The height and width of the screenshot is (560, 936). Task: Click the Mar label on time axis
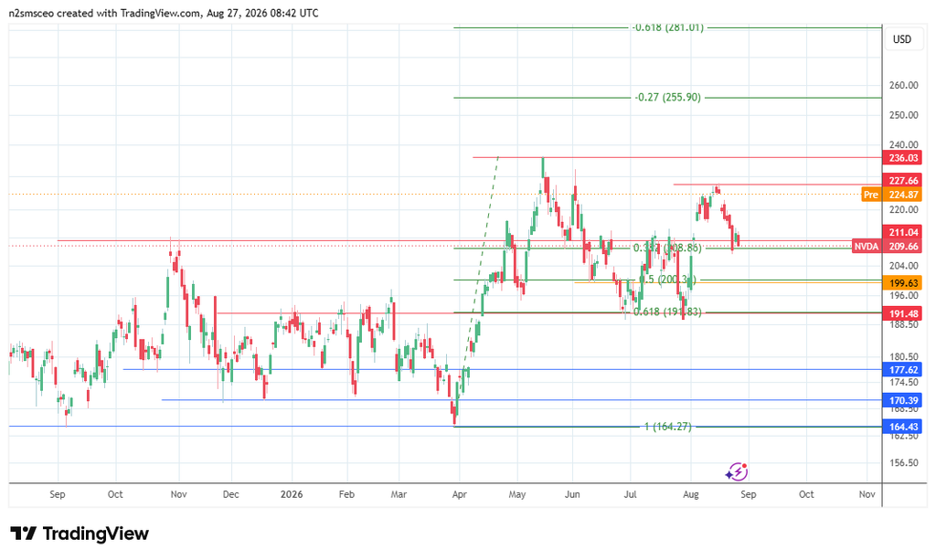[x=399, y=494]
